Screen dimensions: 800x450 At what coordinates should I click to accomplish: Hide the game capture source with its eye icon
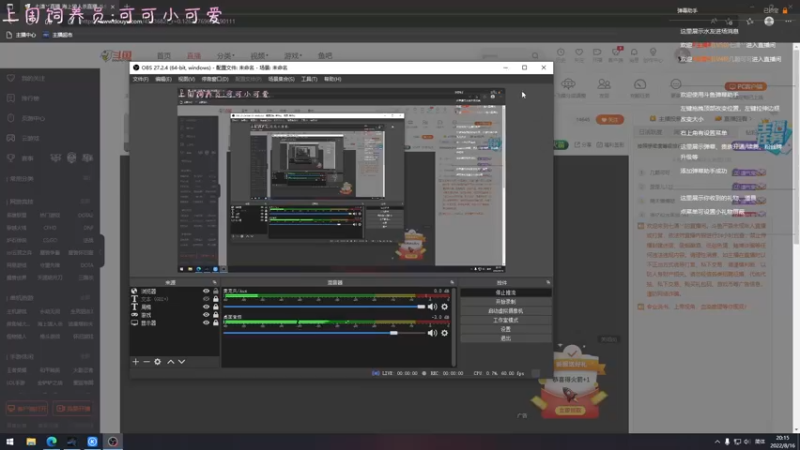(x=206, y=315)
